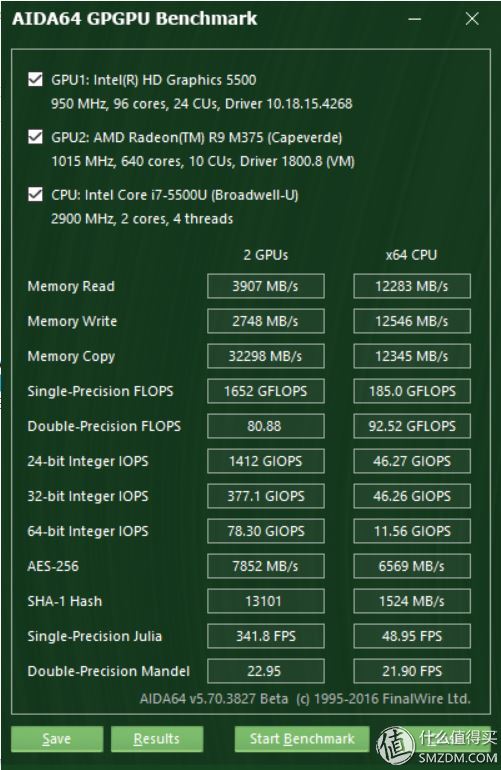The height and width of the screenshot is (770, 501).
Task: Open the Results button
Action: [x=157, y=739]
